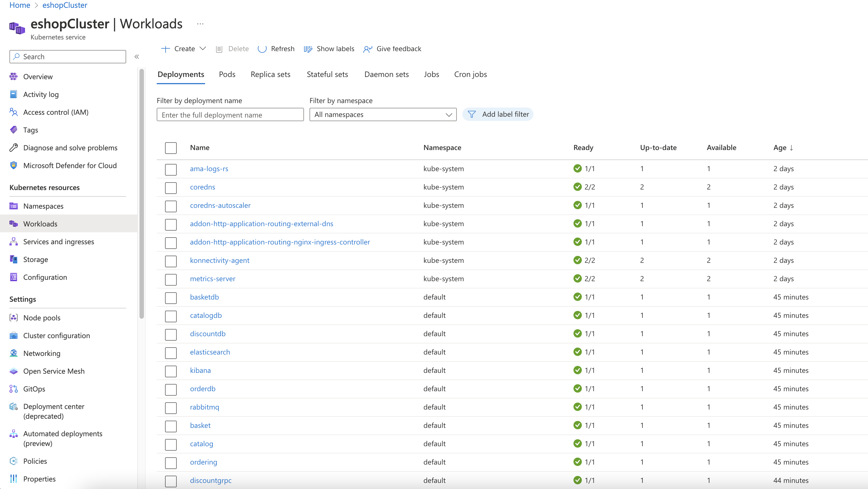Select checkbox for coredns-autoscaler
Viewport: 868px width, 489px height.
point(171,206)
